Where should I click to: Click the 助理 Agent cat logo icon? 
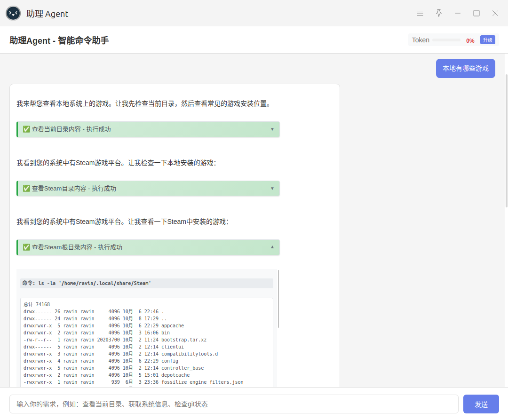coord(13,13)
